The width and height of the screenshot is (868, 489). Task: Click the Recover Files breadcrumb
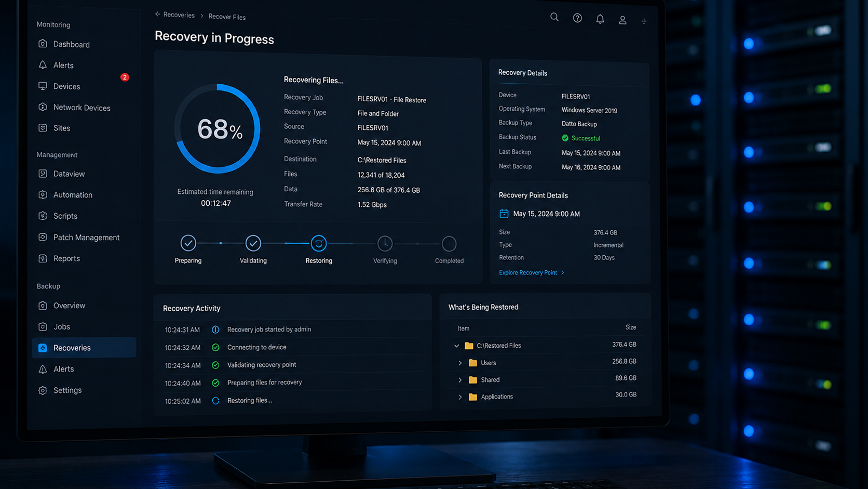pyautogui.click(x=227, y=17)
